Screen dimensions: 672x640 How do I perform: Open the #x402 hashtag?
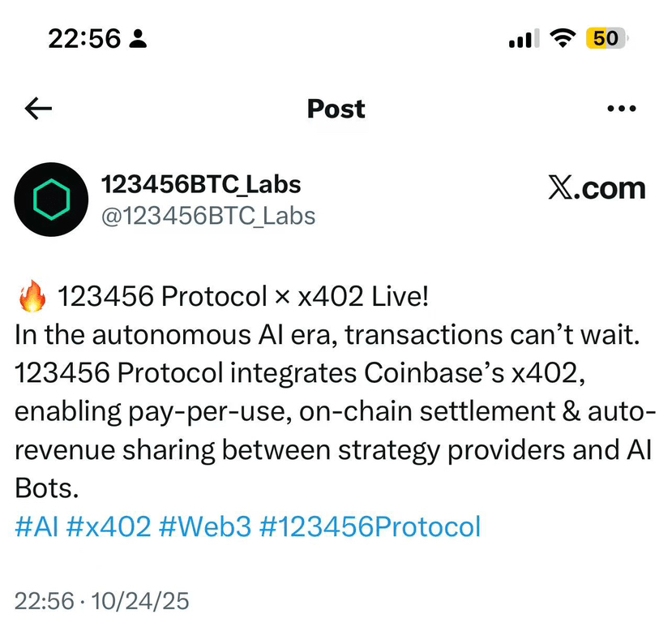[108, 526]
